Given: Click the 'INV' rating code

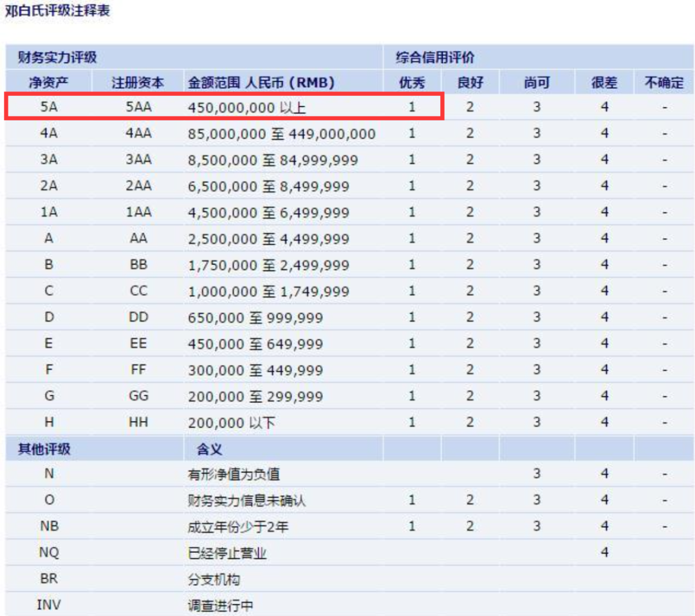Looking at the screenshot, I should [x=49, y=605].
